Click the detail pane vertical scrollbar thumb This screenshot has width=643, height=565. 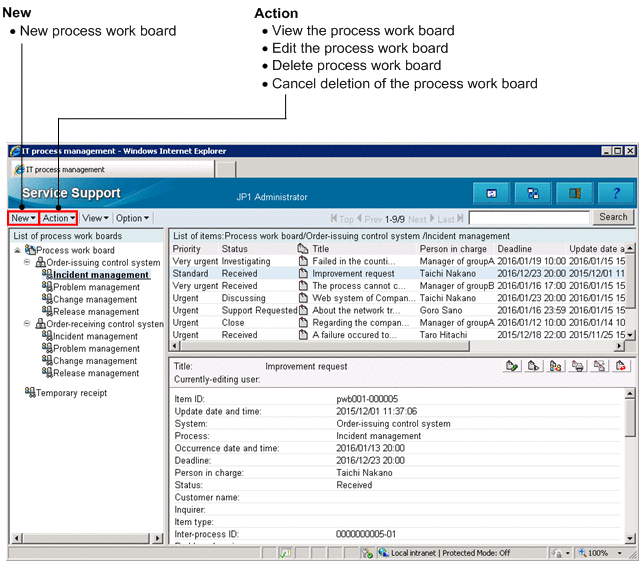tap(630, 418)
